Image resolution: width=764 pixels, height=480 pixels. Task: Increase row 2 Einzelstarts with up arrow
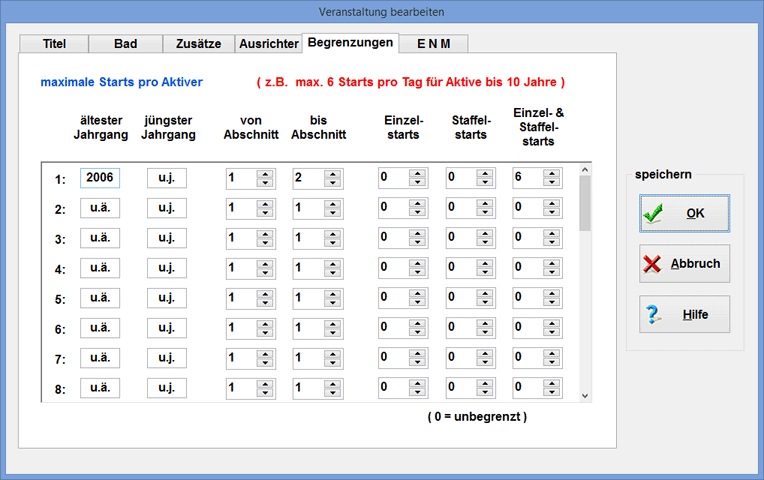[x=418, y=204]
